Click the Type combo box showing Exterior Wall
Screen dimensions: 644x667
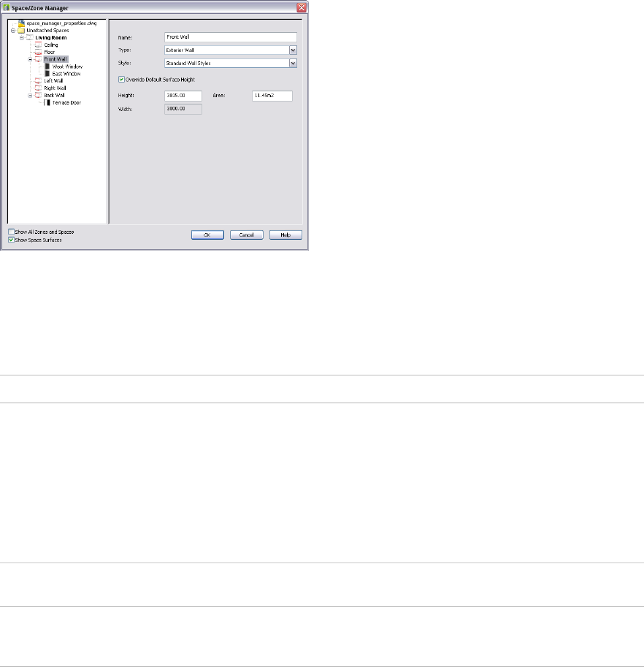(231, 50)
